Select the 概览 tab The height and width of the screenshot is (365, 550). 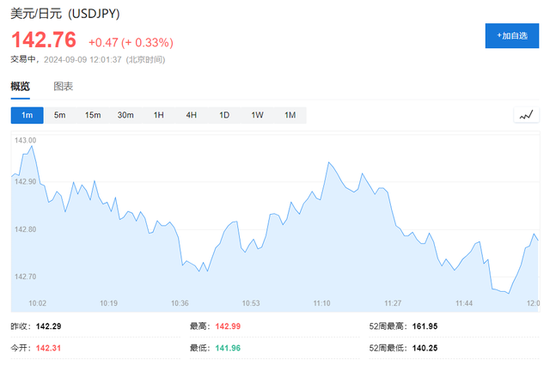pos(20,86)
